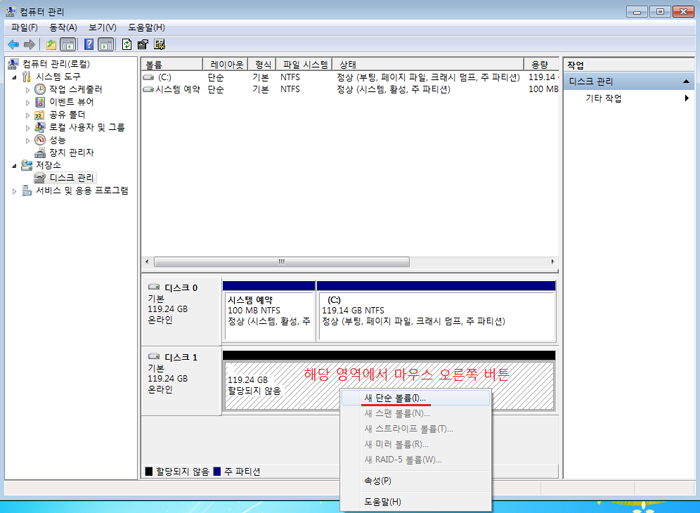Click the (C:) drive icon in volume list
This screenshot has width=700, height=513.
148,78
